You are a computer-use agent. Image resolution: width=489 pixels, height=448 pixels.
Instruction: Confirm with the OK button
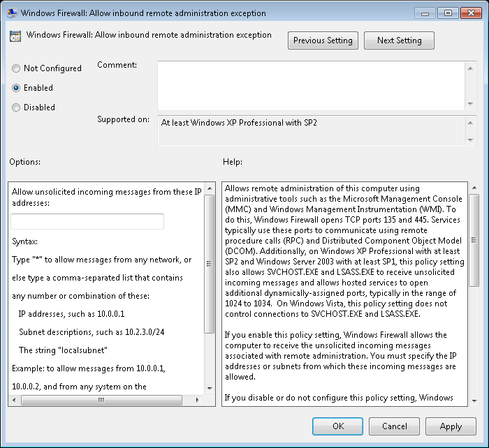pos(337,426)
